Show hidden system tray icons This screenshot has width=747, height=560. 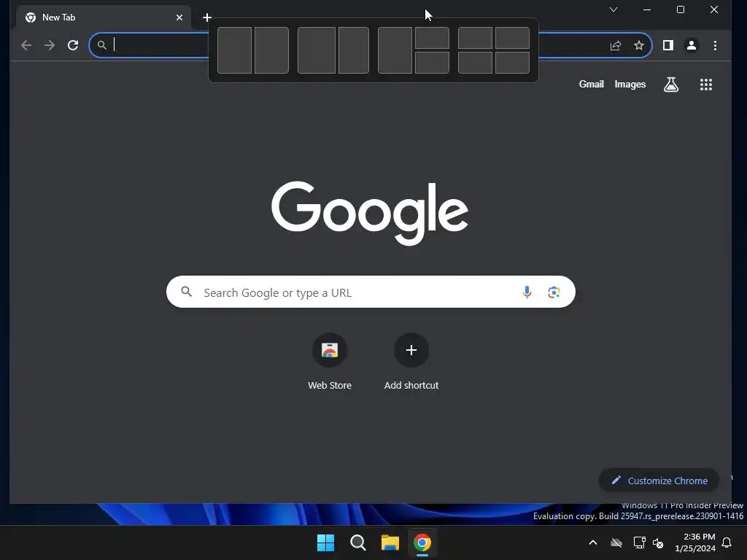593,542
